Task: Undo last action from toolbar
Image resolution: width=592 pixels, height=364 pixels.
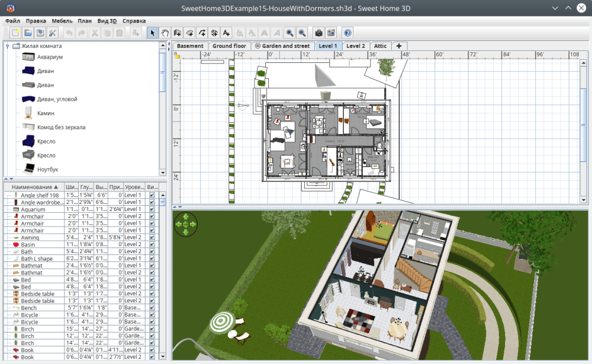Action: 69,33
